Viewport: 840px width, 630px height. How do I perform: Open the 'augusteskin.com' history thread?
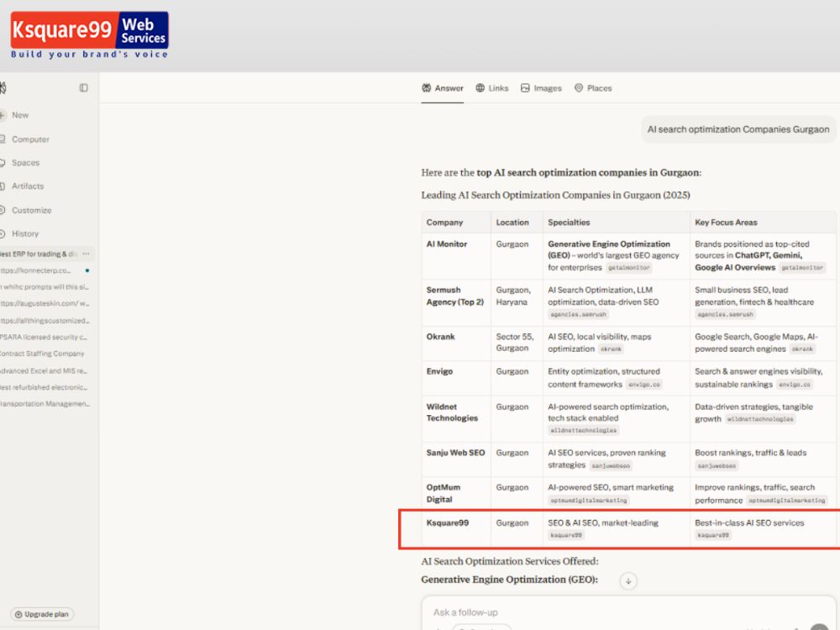[x=45, y=304]
